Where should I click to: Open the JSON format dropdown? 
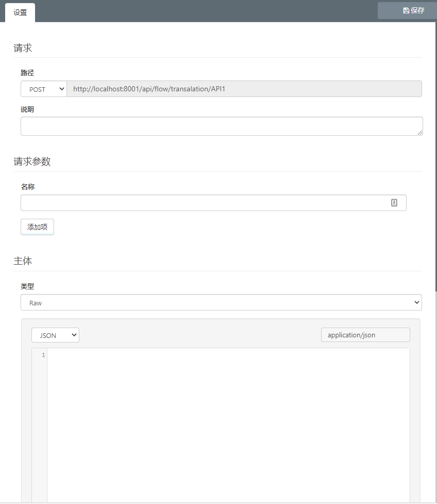55,335
